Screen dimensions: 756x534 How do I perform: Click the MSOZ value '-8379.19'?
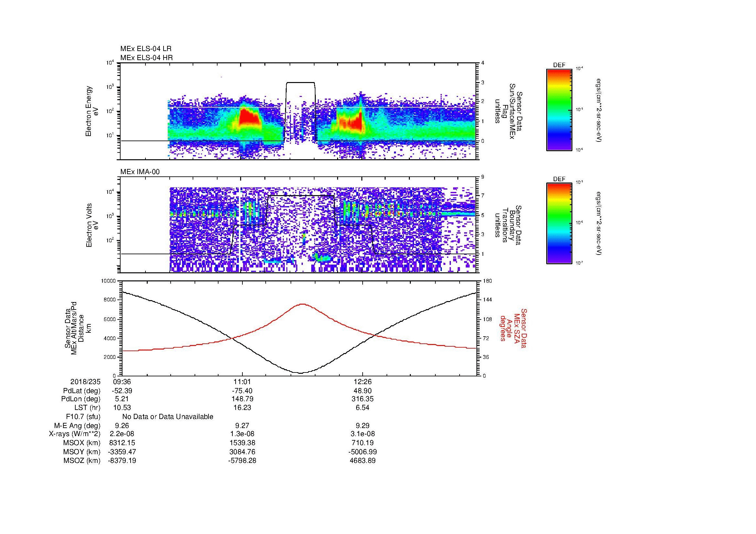point(122,461)
